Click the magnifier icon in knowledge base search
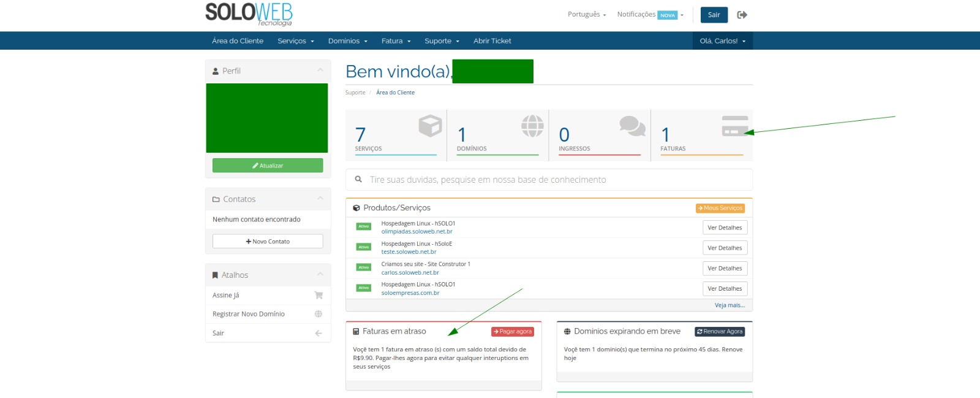The height and width of the screenshot is (398, 980). pos(358,179)
